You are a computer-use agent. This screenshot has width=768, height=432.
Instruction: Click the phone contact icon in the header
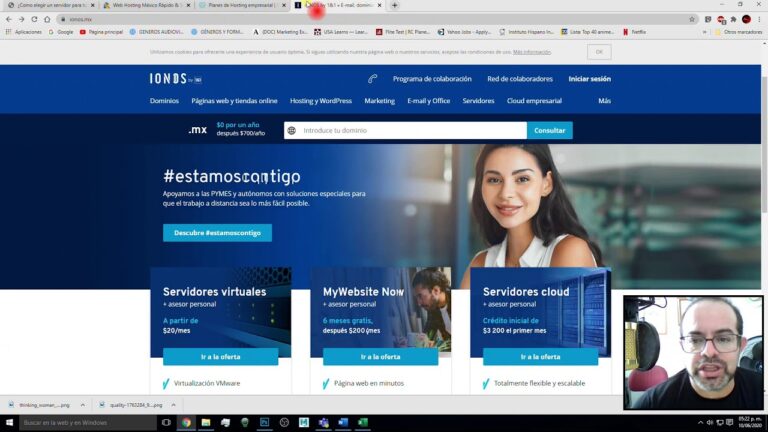pyautogui.click(x=372, y=78)
